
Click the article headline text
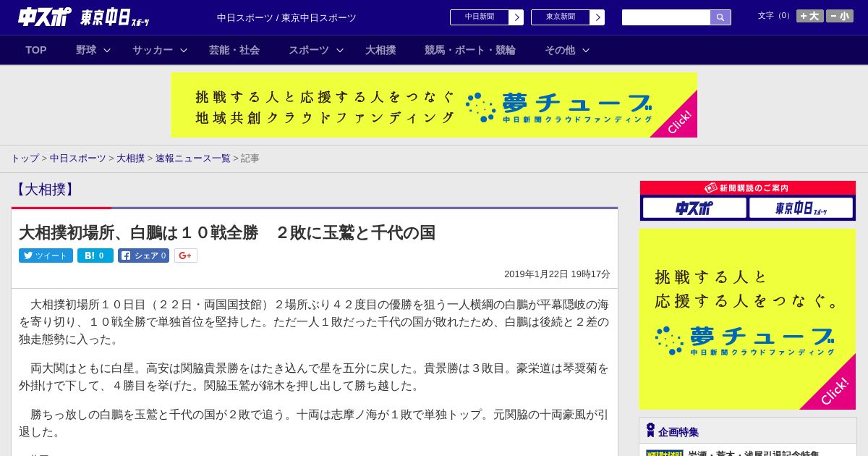point(227,232)
